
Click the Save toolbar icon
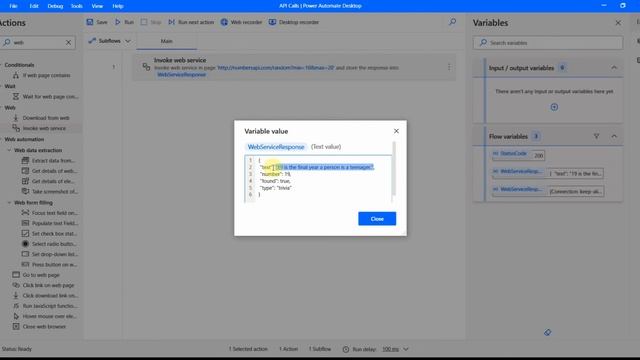[x=90, y=22]
